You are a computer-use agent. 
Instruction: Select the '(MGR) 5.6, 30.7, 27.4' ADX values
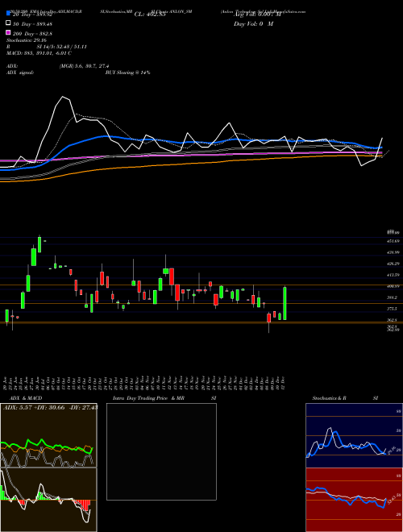(x=84, y=66)
